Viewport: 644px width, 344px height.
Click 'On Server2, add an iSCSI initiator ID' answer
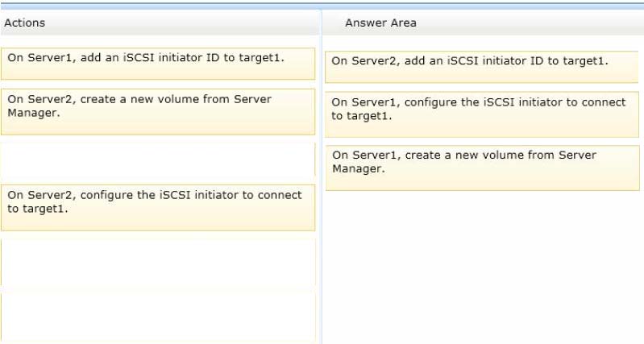click(x=482, y=67)
